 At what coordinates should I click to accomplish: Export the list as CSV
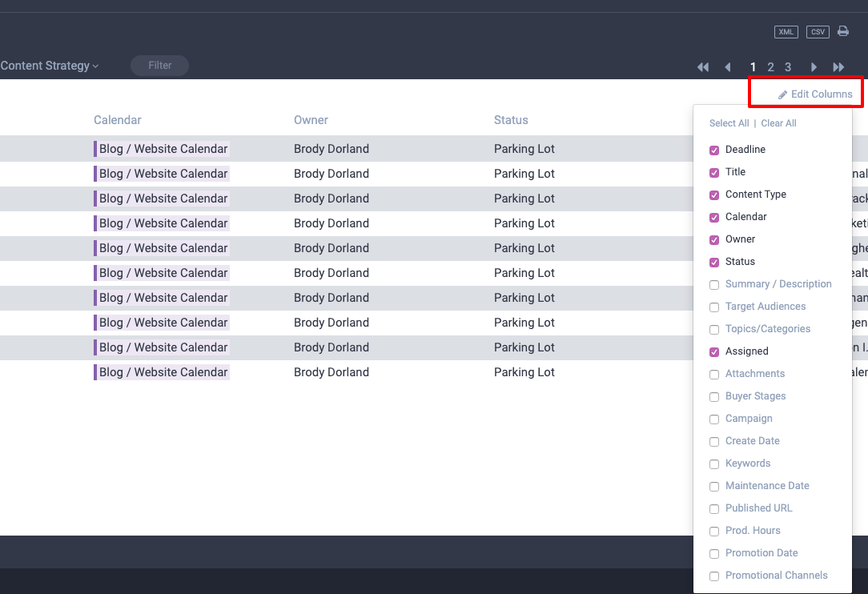pos(818,32)
